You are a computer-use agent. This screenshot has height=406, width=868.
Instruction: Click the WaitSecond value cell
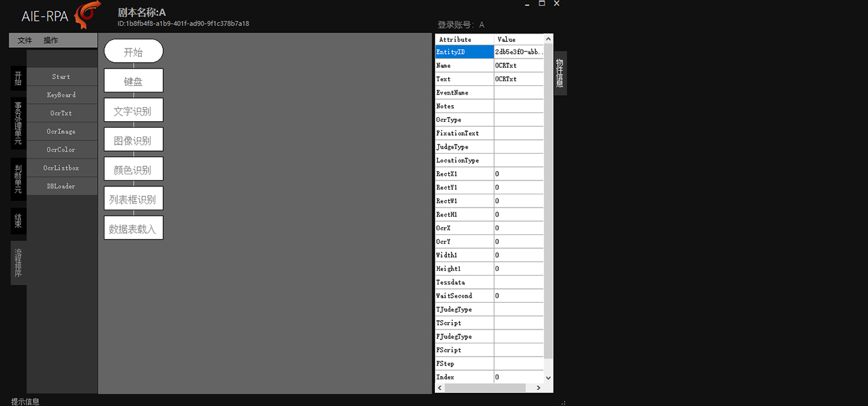point(518,296)
